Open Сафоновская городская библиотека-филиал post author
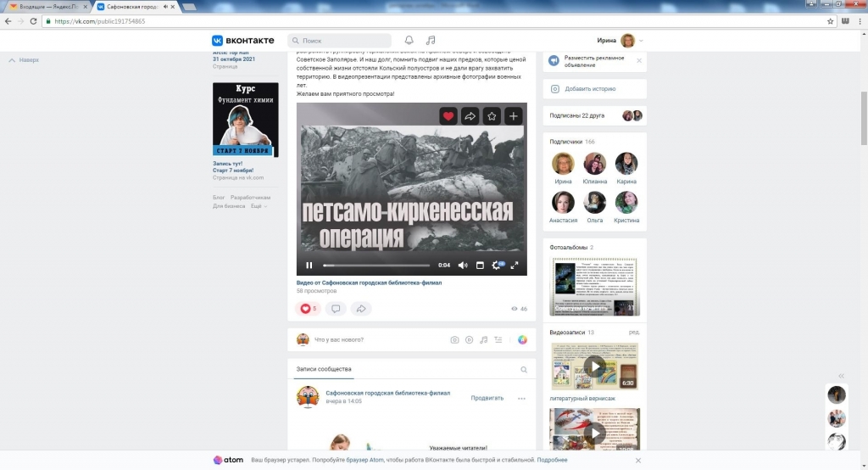The image size is (868, 470). pos(387,393)
